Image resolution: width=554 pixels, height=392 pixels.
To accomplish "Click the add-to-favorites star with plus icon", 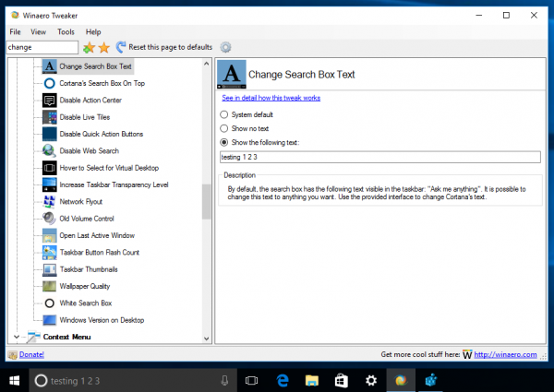I will coord(89,47).
